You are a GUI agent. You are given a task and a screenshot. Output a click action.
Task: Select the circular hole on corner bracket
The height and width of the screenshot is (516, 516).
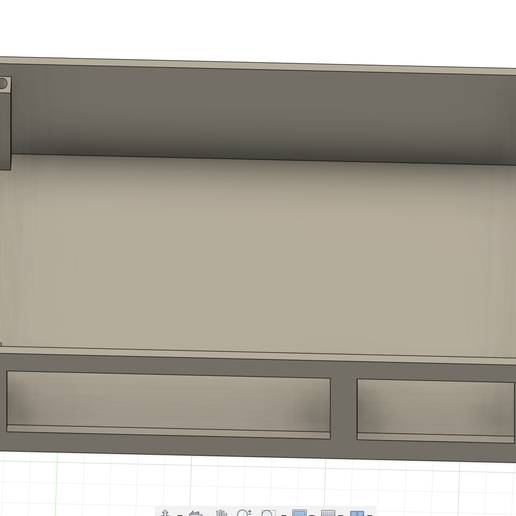(3, 84)
